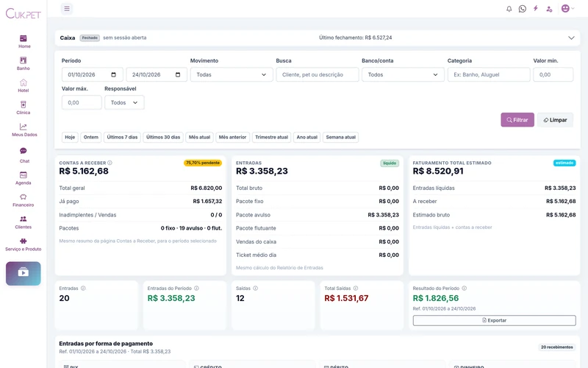Click Último fechamento: R$ 6.527,24 text
The width and height of the screenshot is (588, 368).
[355, 38]
